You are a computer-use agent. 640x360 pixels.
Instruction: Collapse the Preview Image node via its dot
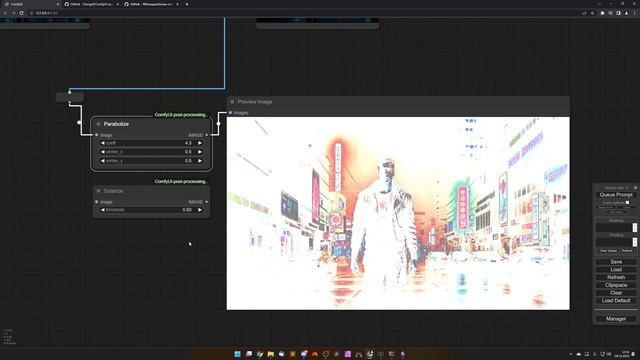click(232, 102)
